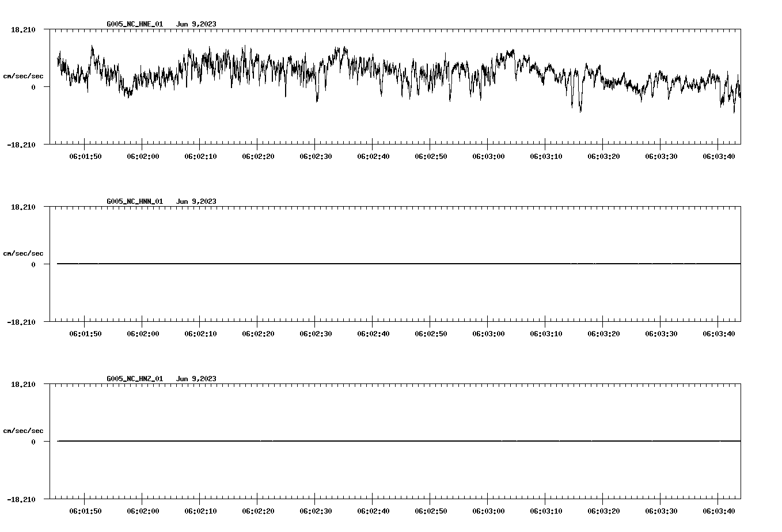Click the 06:03:00 time label under the HNZ plot
This screenshot has height=532, width=782.
point(488,511)
